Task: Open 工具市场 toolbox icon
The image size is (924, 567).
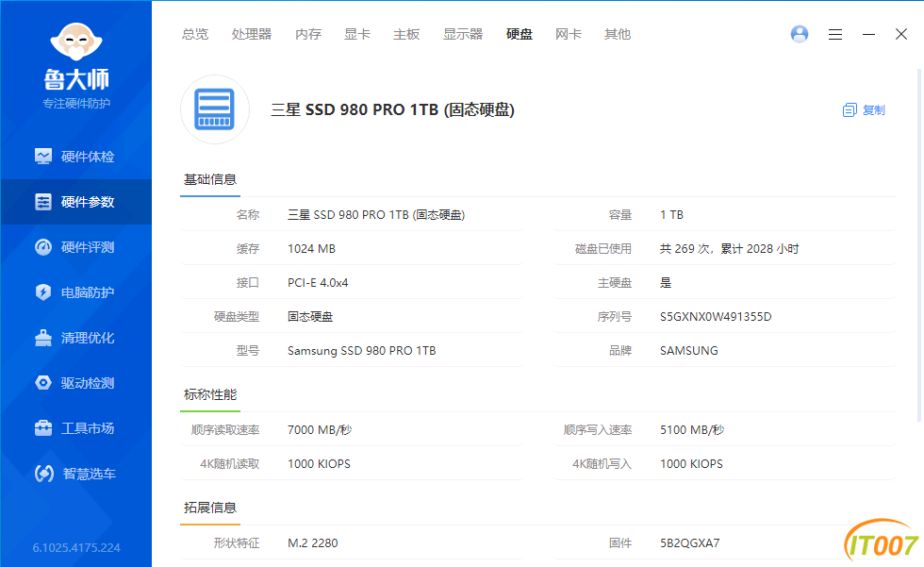Action: (43, 428)
